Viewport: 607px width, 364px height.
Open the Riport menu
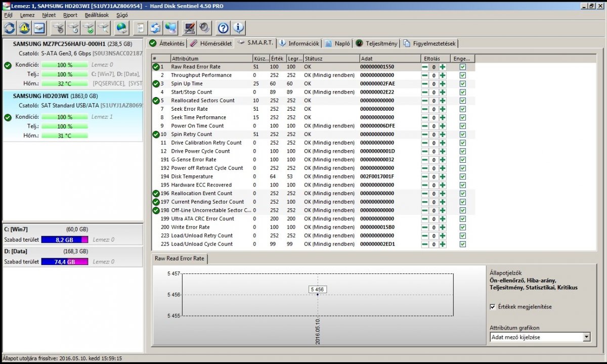70,15
